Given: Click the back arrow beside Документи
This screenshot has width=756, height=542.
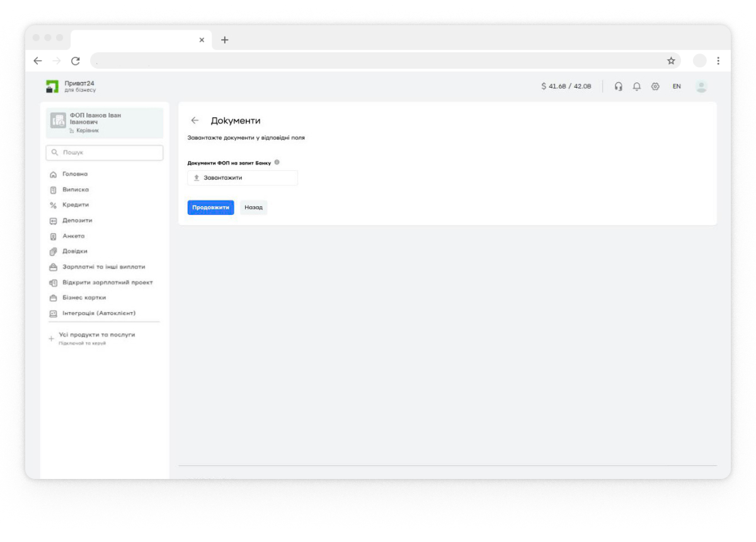Looking at the screenshot, I should 195,120.
